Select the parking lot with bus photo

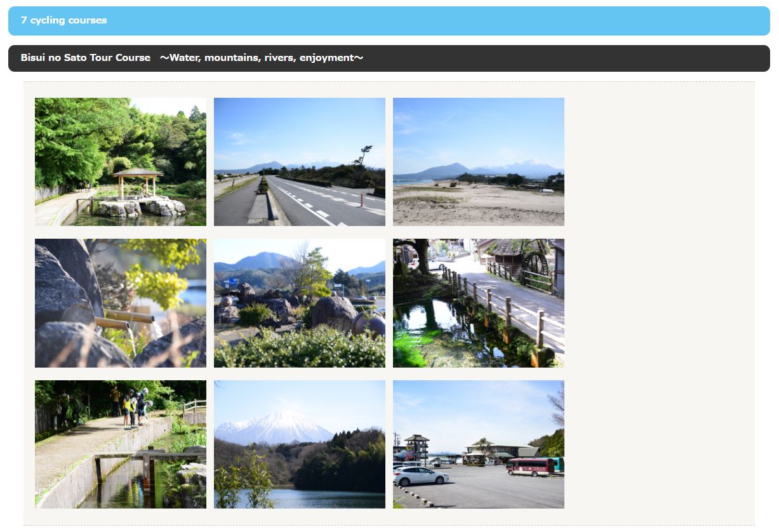(x=479, y=444)
